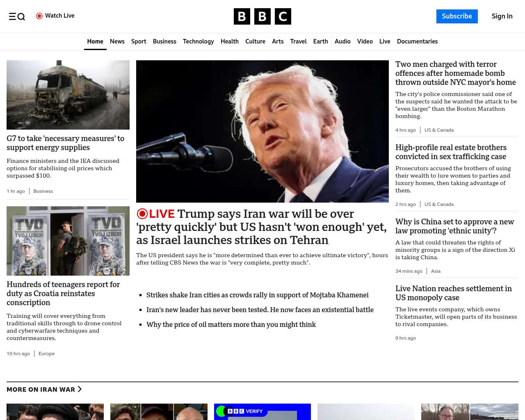Click '1 hr ago' timestamp on G7 story
The width and height of the screenshot is (525, 420).
point(16,191)
